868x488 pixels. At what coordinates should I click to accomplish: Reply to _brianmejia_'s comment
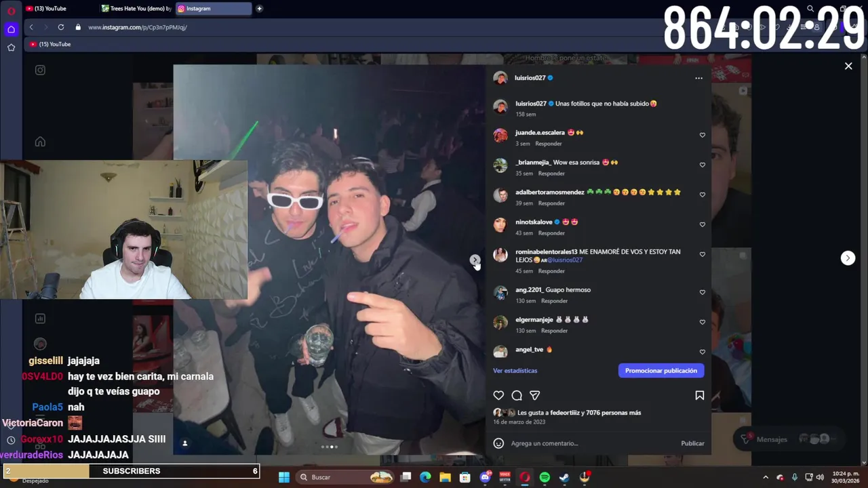coord(551,174)
